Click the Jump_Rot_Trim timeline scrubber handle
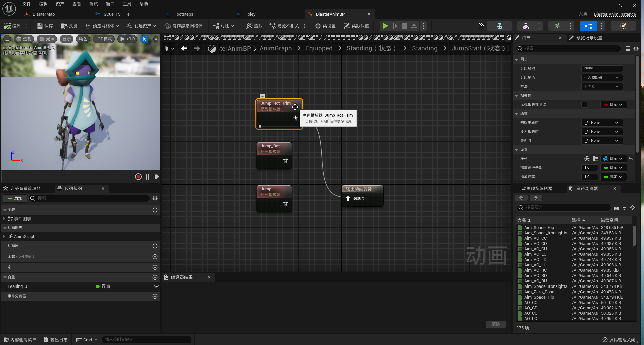This screenshot has height=345, width=644. [x=260, y=126]
